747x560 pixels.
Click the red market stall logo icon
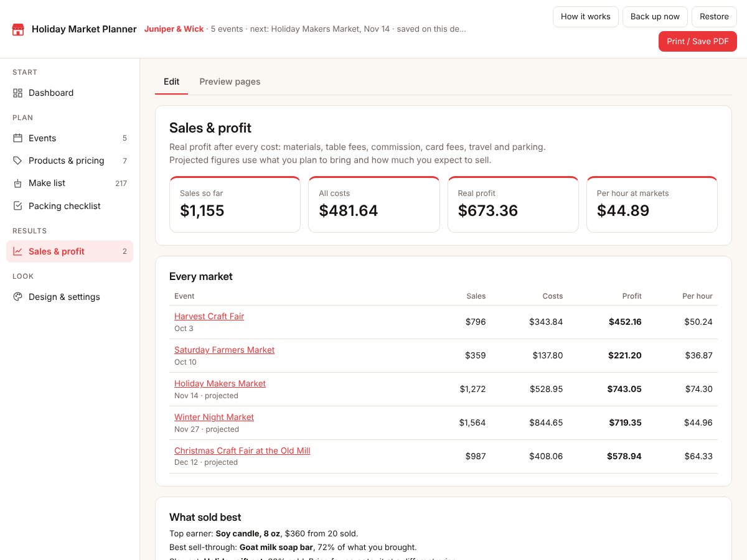coord(18,29)
